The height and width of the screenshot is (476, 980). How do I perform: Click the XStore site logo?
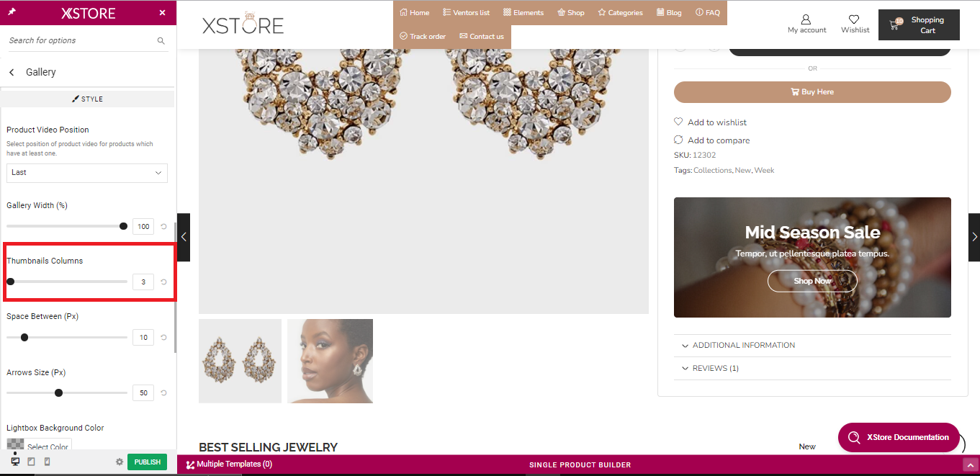tap(243, 24)
